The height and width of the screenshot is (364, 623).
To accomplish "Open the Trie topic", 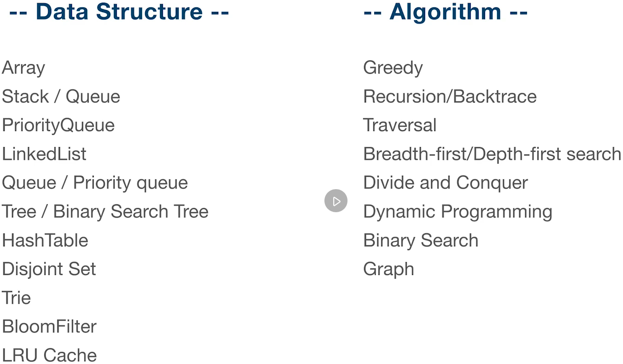I will pos(17,298).
